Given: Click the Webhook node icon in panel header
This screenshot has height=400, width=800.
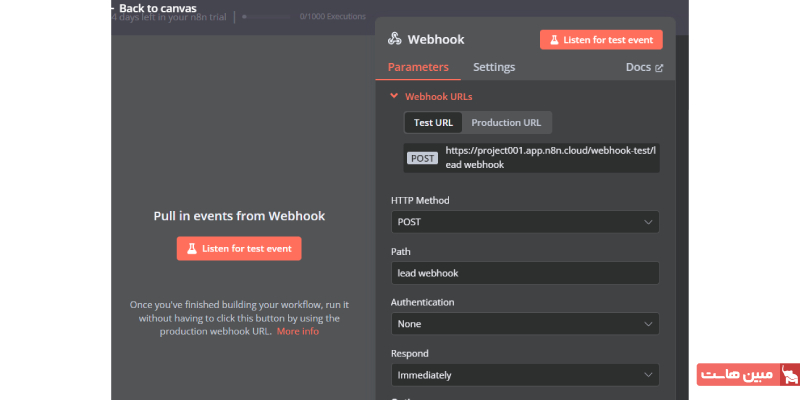Looking at the screenshot, I should (395, 40).
